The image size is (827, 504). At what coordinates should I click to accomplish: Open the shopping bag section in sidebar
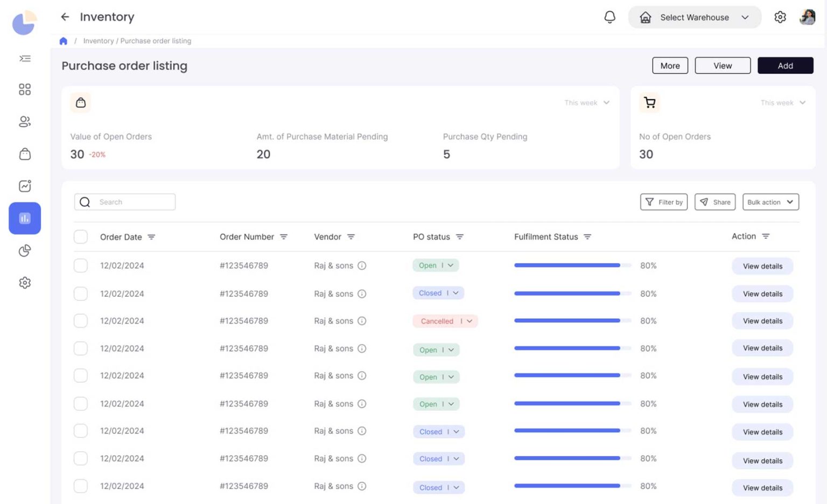[25, 154]
